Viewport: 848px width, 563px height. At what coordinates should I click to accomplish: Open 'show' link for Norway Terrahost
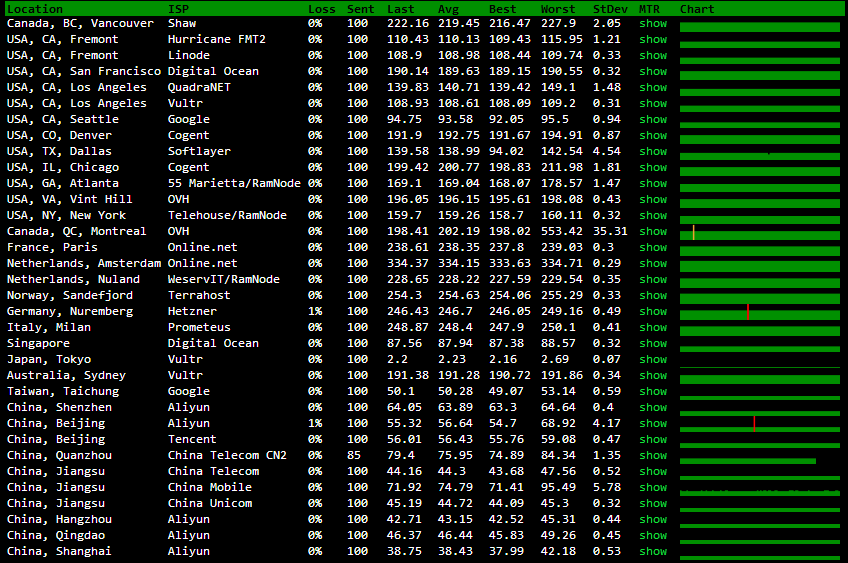pyautogui.click(x=653, y=295)
